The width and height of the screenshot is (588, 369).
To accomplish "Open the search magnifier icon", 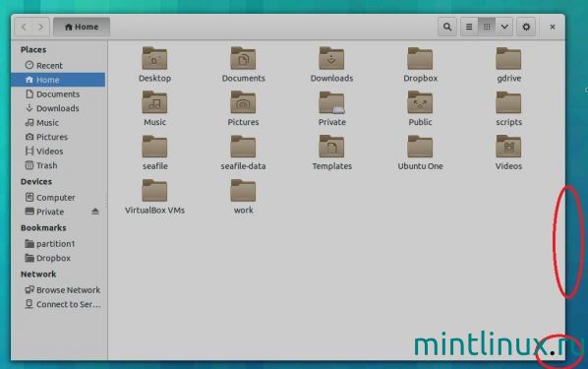I will tap(447, 27).
